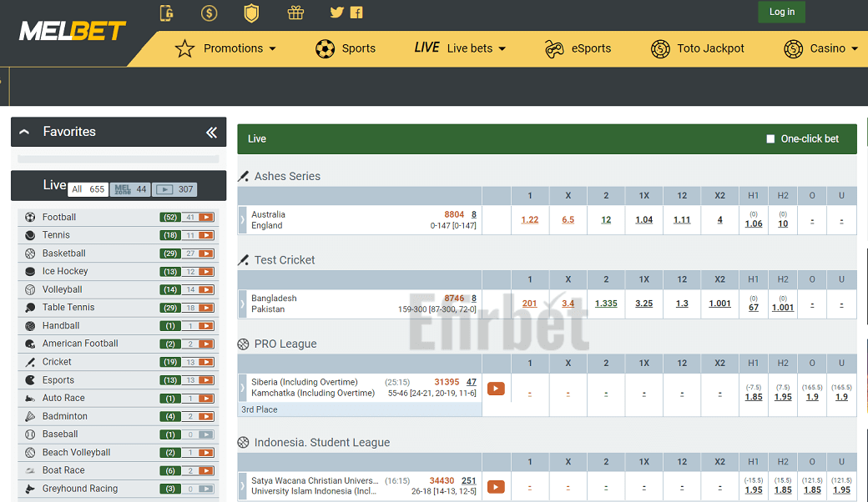The image size is (868, 502).
Task: Click the Badminton video stream icon
Action: tap(206, 416)
